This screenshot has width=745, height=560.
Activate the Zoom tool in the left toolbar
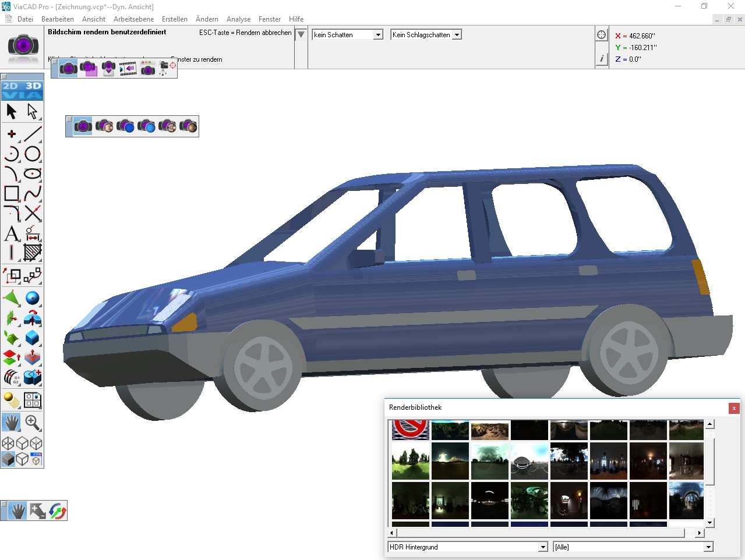[33, 423]
